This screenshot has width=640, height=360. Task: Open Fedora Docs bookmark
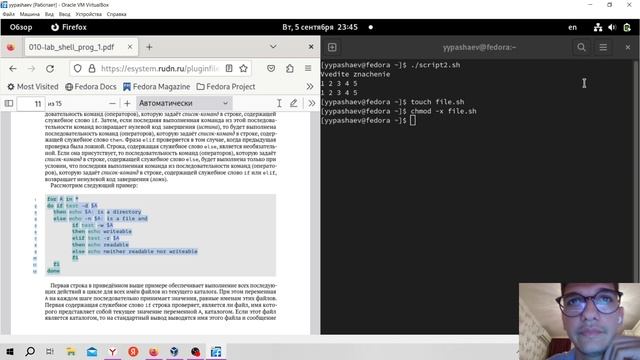coord(91,87)
